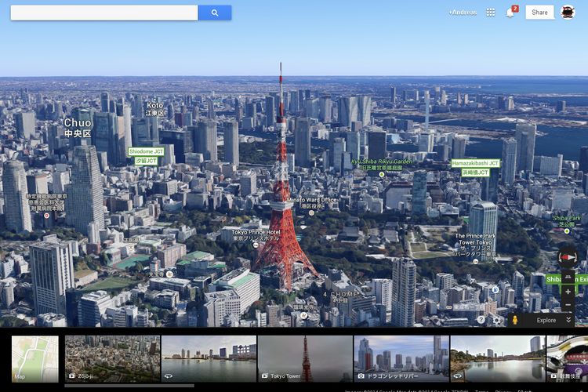Open the account profile avatar
The image size is (588, 392).
tap(568, 13)
